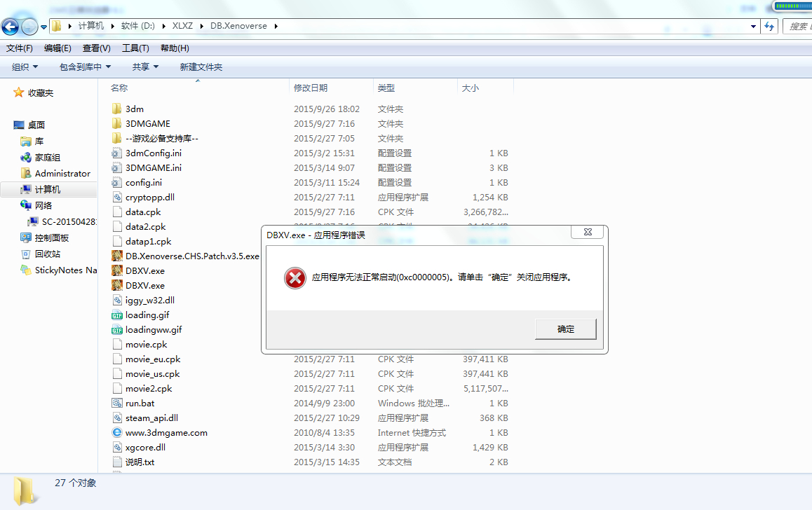Screen dimensions: 812x510
Task: Select 网络 in the navigation pane
Action: [x=43, y=205]
